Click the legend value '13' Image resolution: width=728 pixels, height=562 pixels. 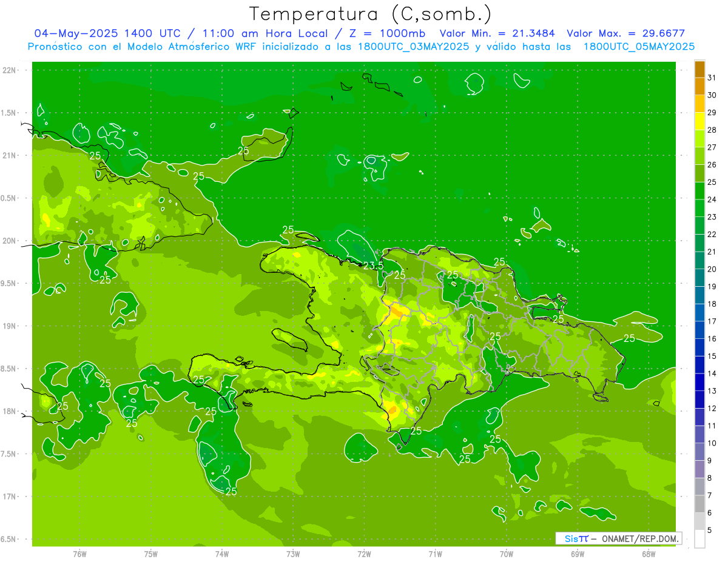[x=712, y=391]
